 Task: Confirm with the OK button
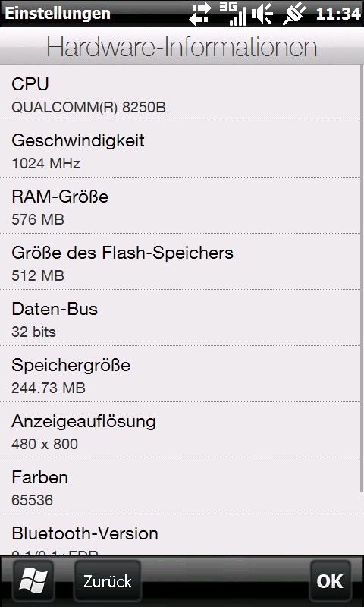click(x=330, y=581)
